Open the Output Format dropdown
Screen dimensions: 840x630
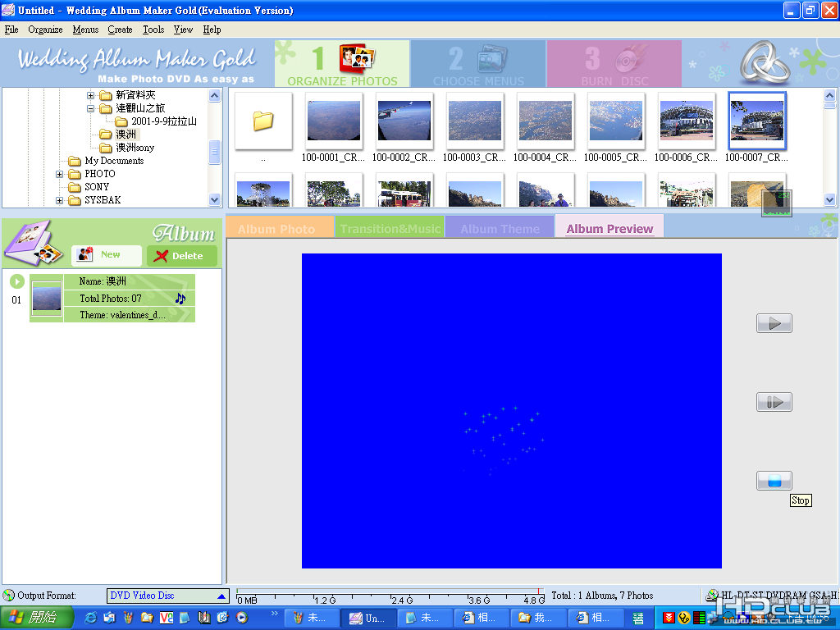[168, 596]
